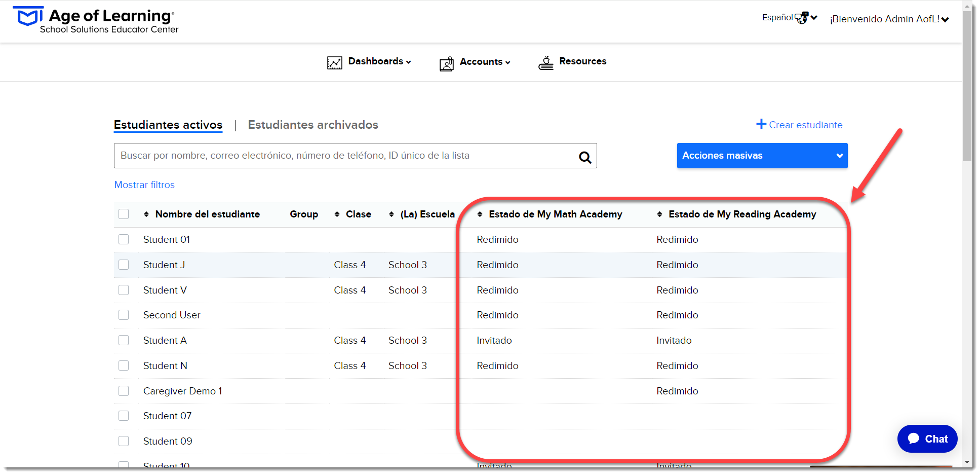Click the plus icon beside Crear estudiante
This screenshot has width=980, height=475.
point(761,124)
